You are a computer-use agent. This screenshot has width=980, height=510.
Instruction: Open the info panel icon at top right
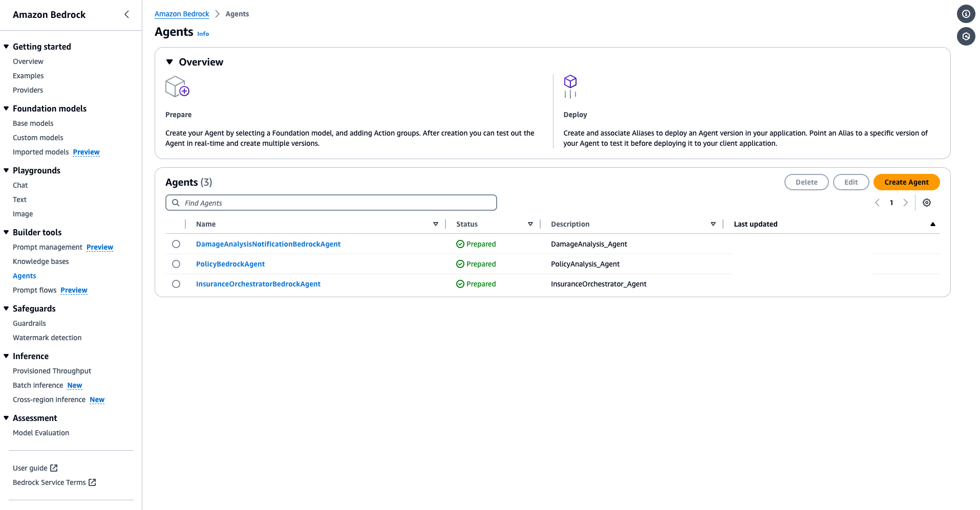pos(966,14)
